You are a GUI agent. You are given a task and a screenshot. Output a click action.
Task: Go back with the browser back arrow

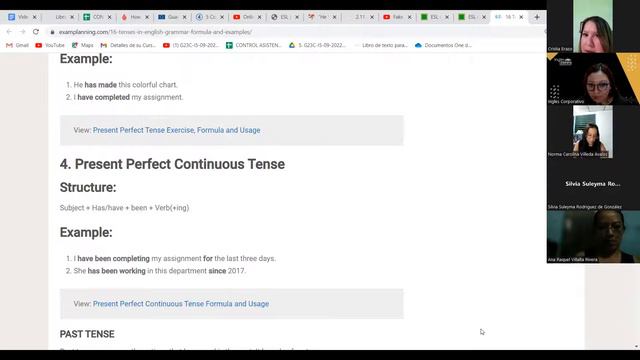pos(9,31)
